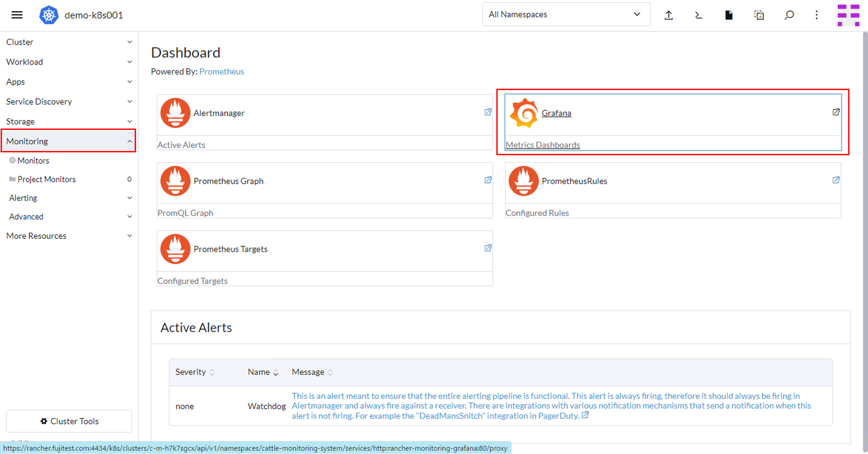Screen dimensions: 868x454
Task: Click the Project Monitors folder icon
Action: pyautogui.click(x=12, y=179)
